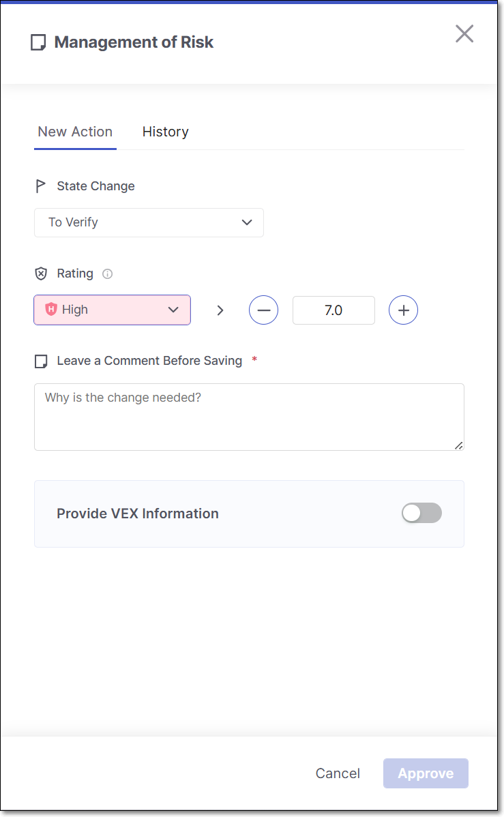This screenshot has width=504, height=817.
Task: Decrease the rating score with minus button
Action: [263, 310]
